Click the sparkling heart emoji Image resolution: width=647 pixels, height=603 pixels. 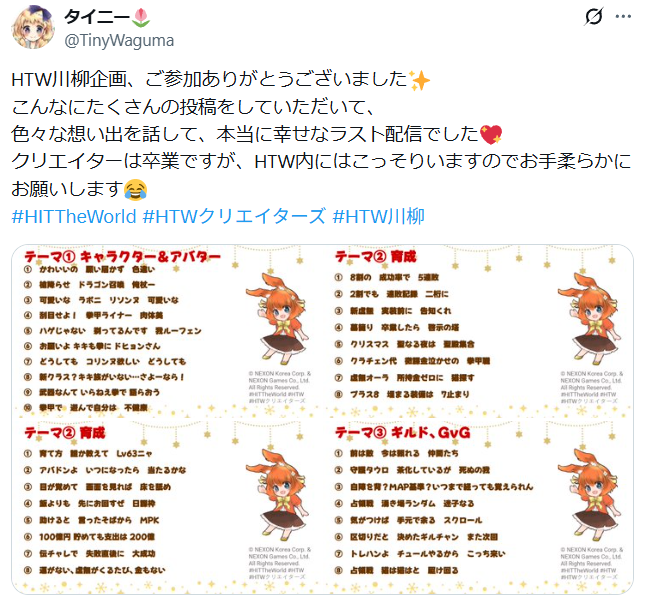491,135
